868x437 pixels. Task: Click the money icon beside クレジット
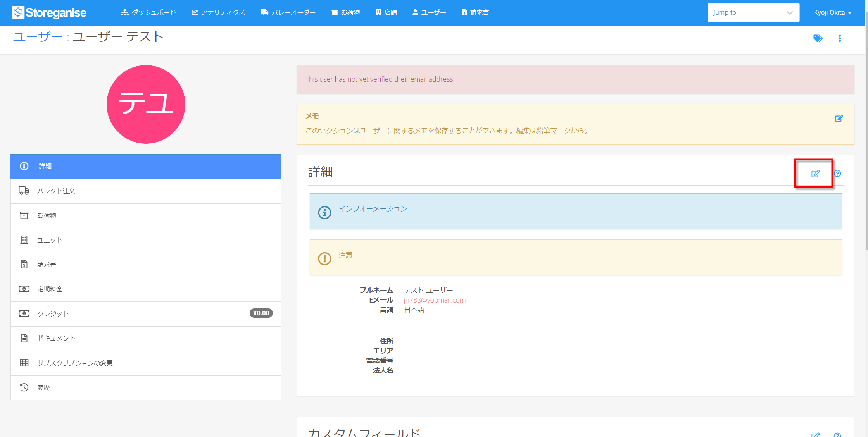(x=24, y=313)
